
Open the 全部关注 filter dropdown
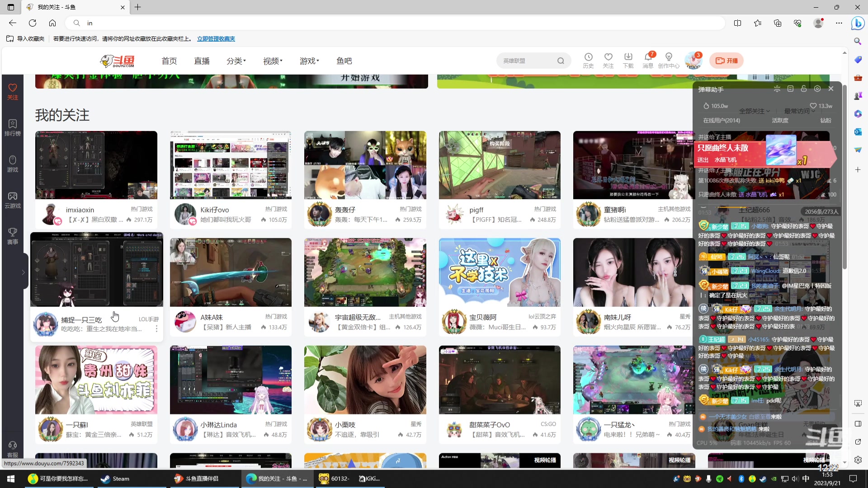coord(755,111)
